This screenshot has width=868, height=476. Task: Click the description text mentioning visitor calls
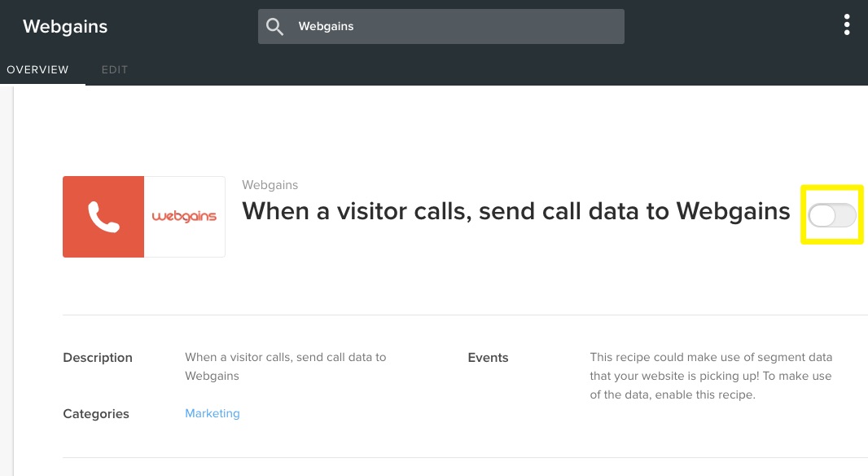coord(286,366)
